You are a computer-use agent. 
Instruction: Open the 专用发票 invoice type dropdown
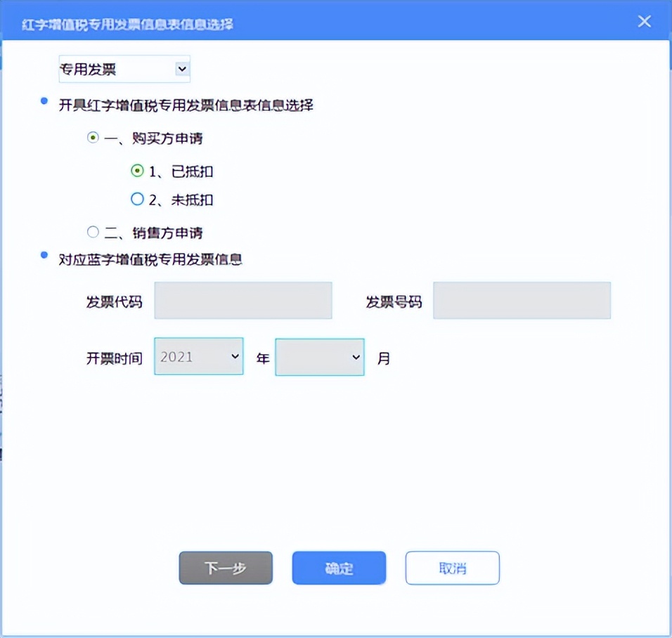point(124,69)
